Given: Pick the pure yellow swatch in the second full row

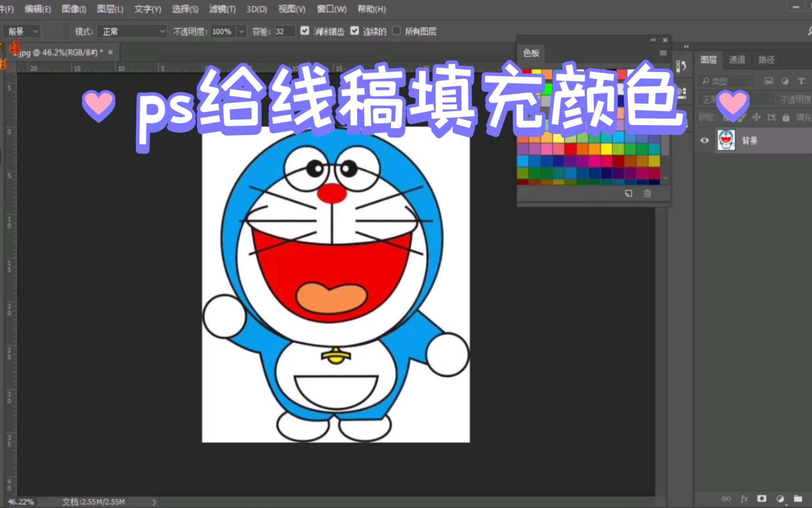Looking at the screenshot, I should click(x=606, y=149).
